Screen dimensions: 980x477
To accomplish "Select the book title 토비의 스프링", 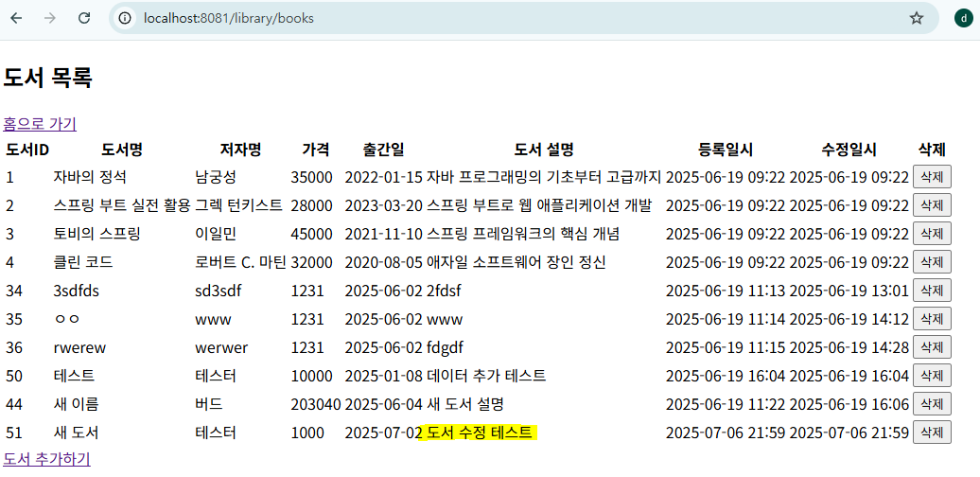I will point(96,235).
